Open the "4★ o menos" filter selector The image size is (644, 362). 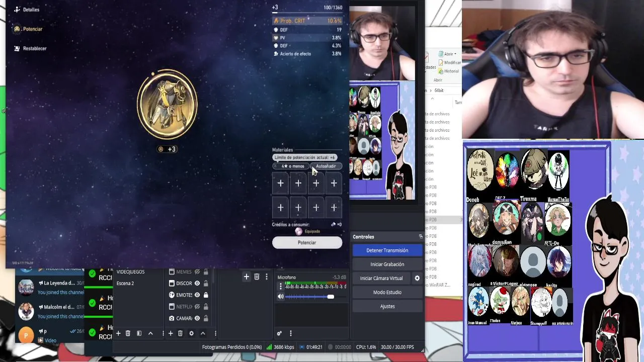coord(292,166)
